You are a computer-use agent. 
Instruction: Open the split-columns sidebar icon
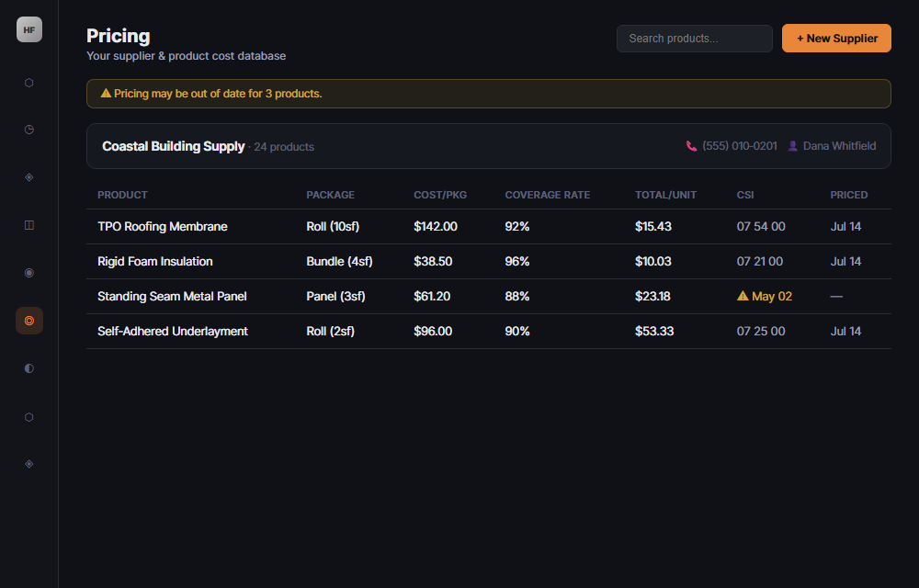point(29,225)
